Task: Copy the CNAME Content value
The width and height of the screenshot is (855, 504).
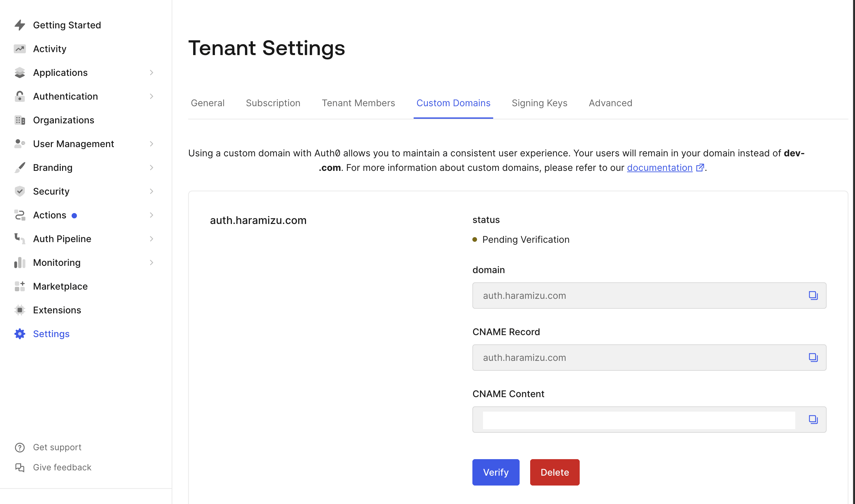Action: tap(813, 420)
